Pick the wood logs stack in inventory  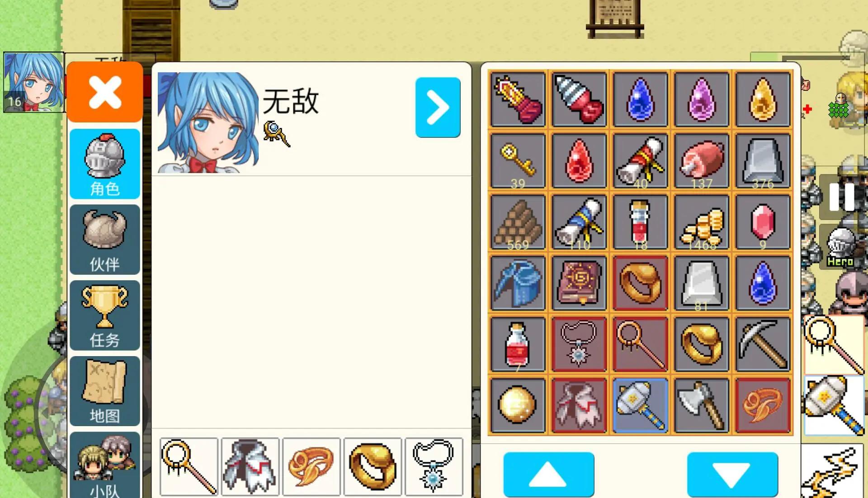[518, 222]
